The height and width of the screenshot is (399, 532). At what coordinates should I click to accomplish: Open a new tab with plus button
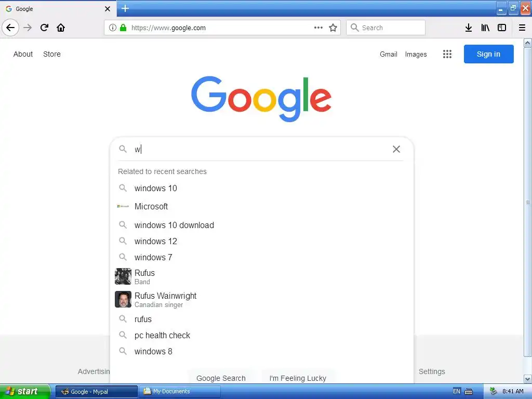point(125,8)
